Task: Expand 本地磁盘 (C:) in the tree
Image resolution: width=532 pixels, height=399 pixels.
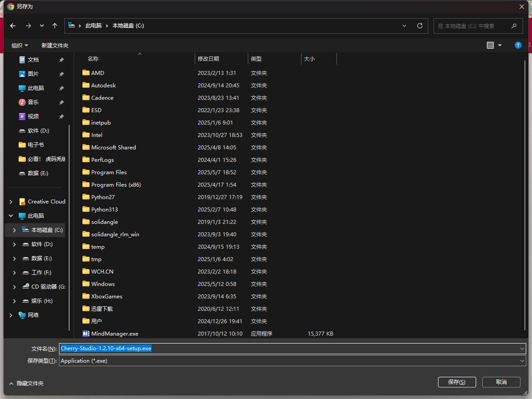Action: click(15, 230)
